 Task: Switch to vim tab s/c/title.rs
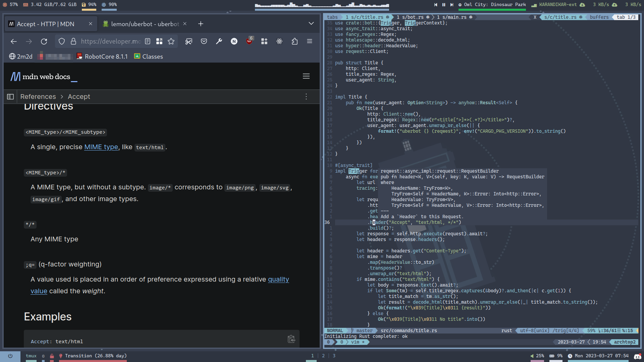tap(367, 17)
